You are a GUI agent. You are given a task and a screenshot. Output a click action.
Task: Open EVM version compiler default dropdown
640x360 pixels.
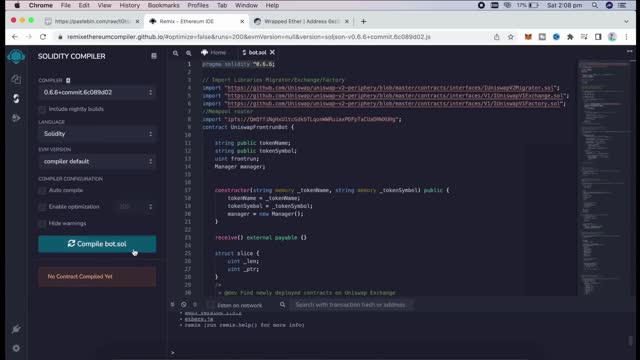97,162
